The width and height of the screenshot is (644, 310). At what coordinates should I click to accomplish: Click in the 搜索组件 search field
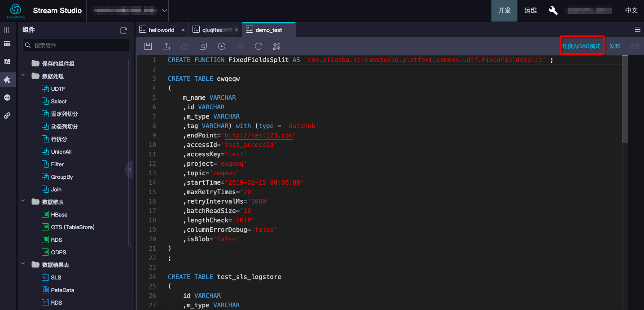pos(76,45)
